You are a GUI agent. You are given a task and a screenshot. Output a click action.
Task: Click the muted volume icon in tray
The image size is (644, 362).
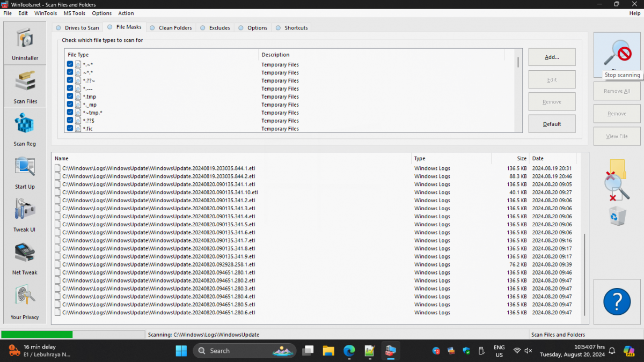(x=528, y=351)
